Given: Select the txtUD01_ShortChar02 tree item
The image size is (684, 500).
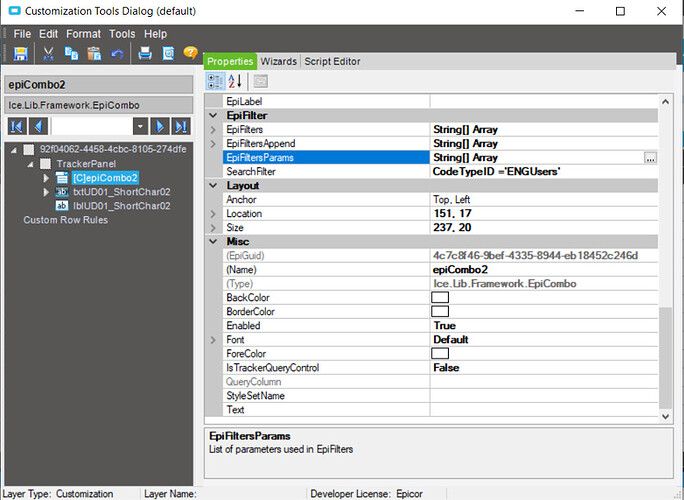Looking at the screenshot, I should (x=122, y=192).
